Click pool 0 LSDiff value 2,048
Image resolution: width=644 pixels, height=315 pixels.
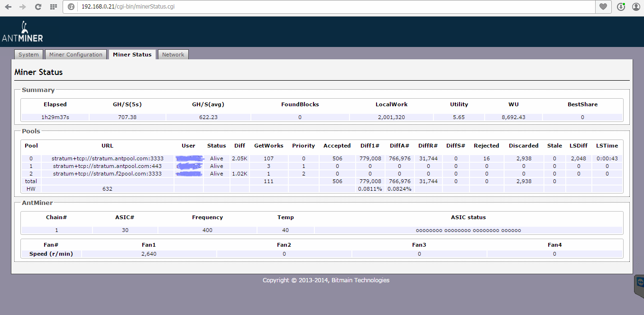(x=579, y=158)
